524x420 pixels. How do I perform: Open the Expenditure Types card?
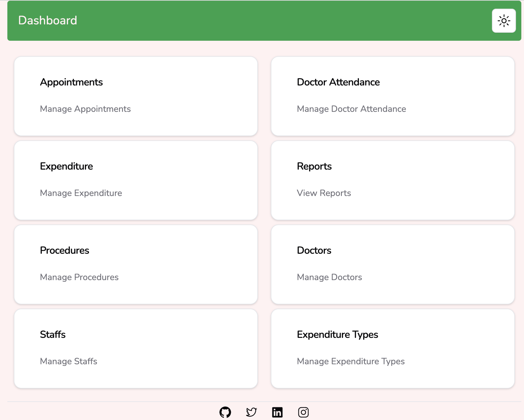tap(393, 349)
